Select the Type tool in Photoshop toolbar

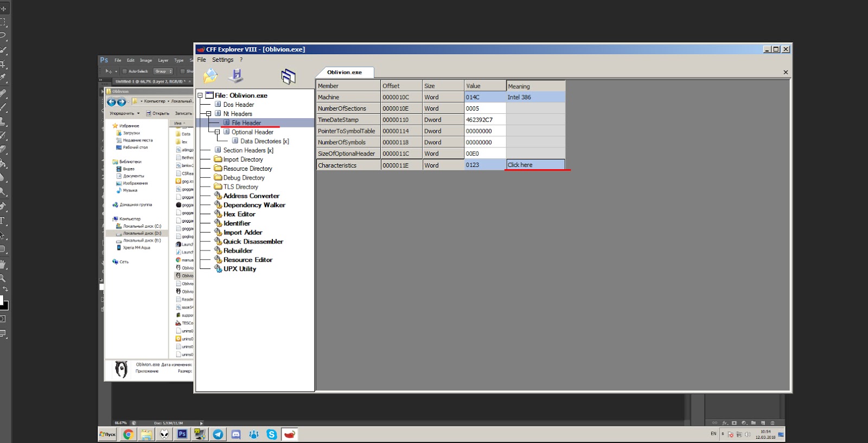[3, 221]
